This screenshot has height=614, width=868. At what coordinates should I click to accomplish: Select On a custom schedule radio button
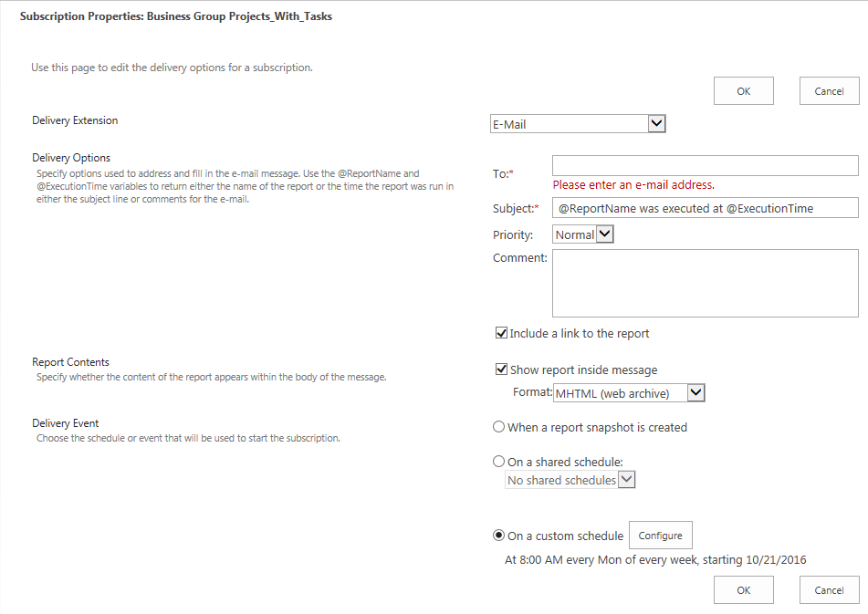click(x=498, y=536)
